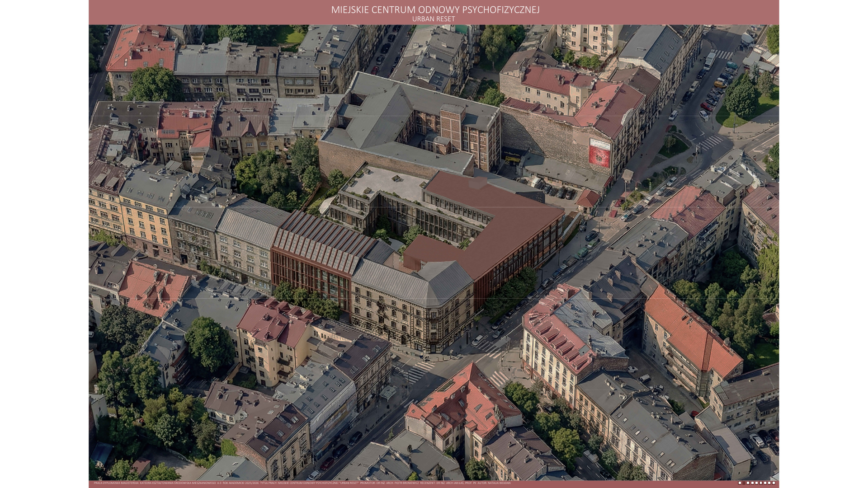This screenshot has width=868, height=488.
Task: Go to the seventh page indicator square
Action: pos(765,483)
